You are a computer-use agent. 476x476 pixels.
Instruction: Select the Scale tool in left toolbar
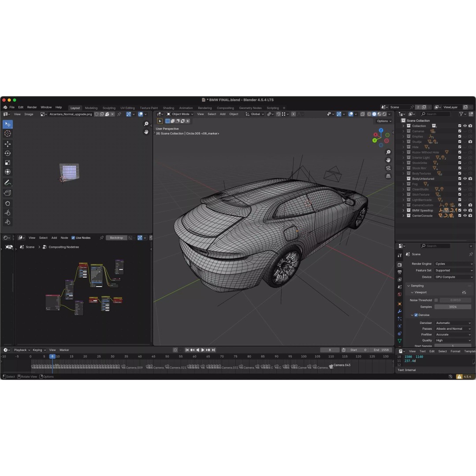point(7,162)
